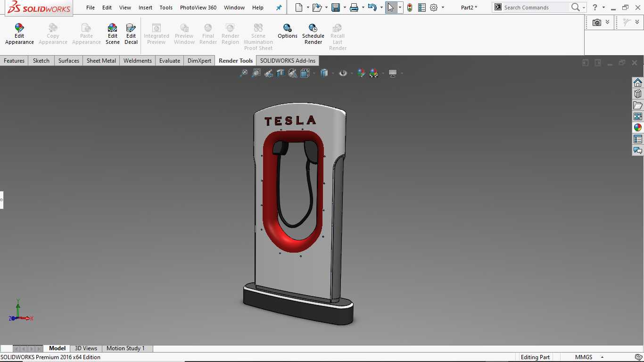Expand the status bar units MMGS arrow
Screen dimensions: 644x362
[x=602, y=357]
